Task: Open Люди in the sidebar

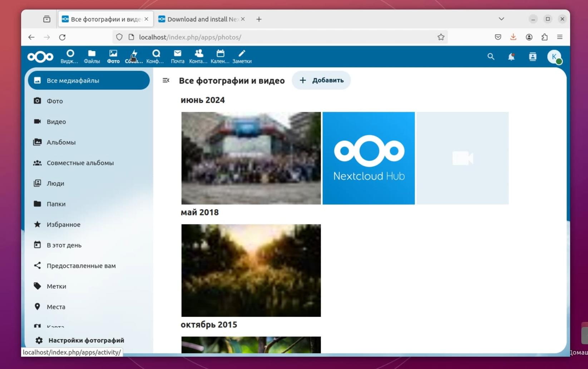Action: click(x=89, y=183)
